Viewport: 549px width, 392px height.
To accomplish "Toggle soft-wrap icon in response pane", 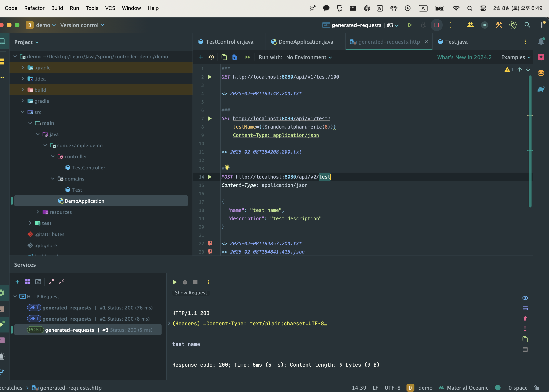I will point(525,308).
